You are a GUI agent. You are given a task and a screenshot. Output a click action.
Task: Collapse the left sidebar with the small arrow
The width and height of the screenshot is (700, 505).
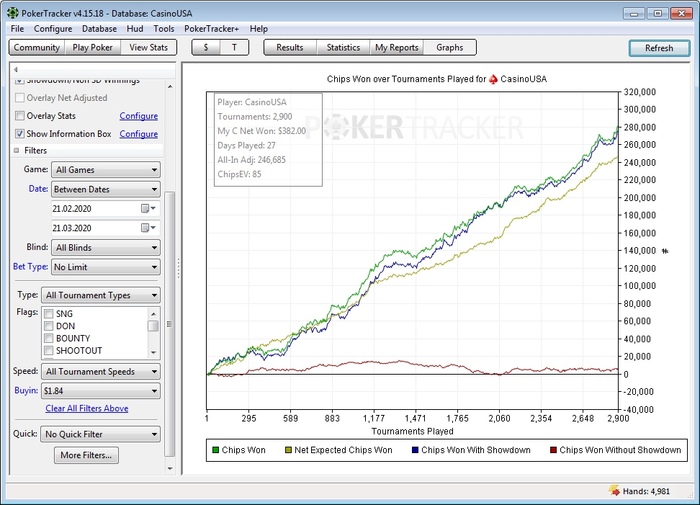16,69
